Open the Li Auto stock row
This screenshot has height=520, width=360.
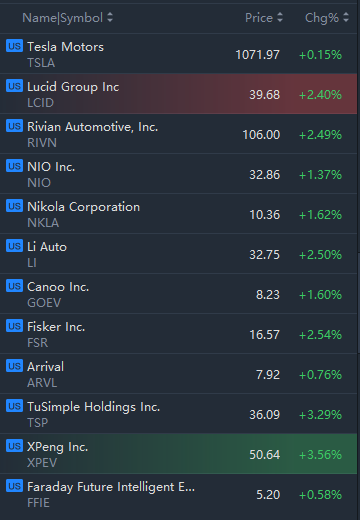click(178, 254)
